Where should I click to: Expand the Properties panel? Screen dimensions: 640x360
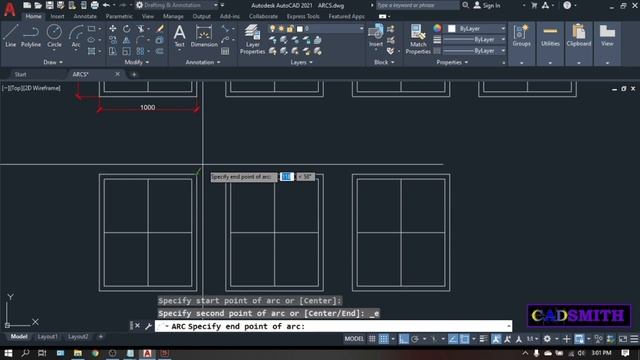click(x=452, y=62)
